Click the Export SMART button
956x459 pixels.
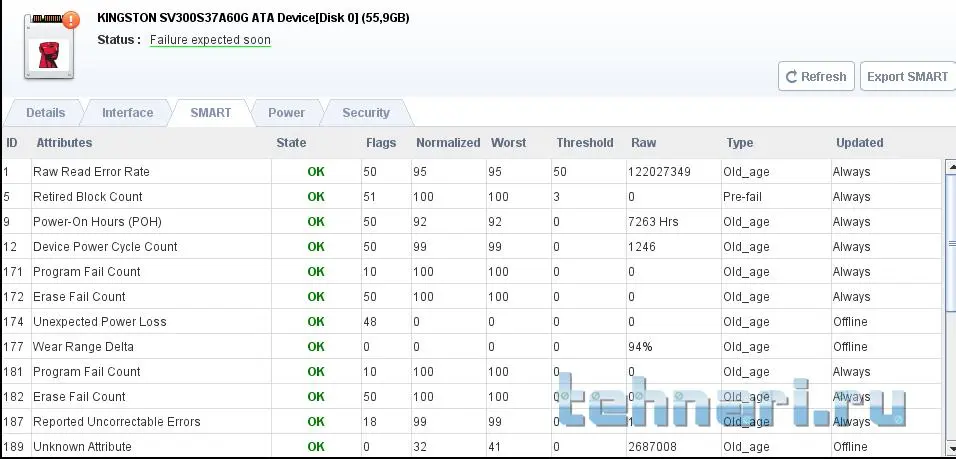[908, 76]
